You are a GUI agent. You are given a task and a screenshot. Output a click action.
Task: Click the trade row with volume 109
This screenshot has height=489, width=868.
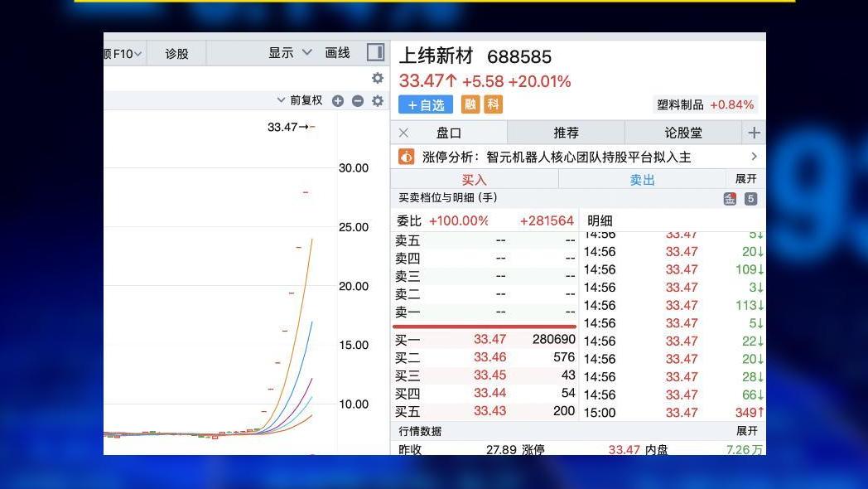pos(673,269)
